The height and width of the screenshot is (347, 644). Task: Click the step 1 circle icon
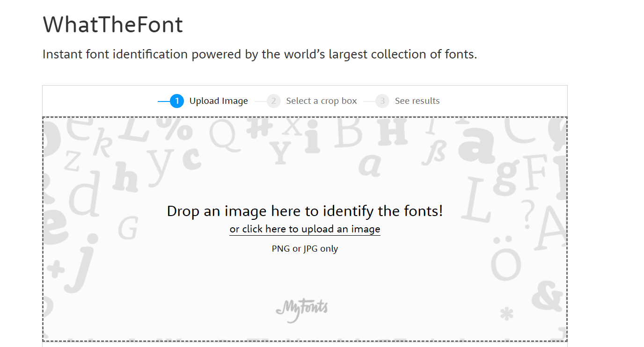click(x=177, y=101)
